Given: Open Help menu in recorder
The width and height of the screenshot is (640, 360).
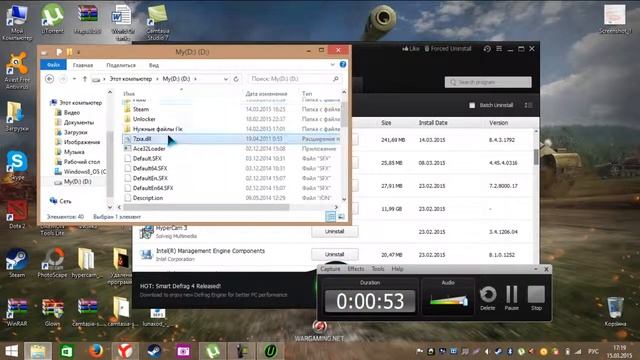Looking at the screenshot, I should [x=397, y=269].
